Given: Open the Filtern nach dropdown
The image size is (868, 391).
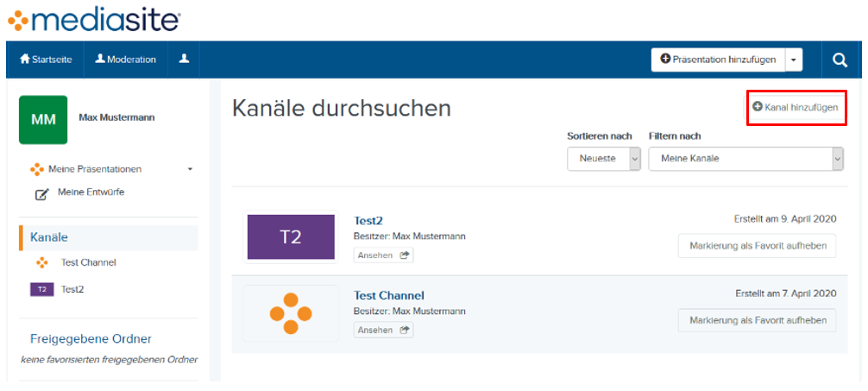Looking at the screenshot, I should (745, 159).
